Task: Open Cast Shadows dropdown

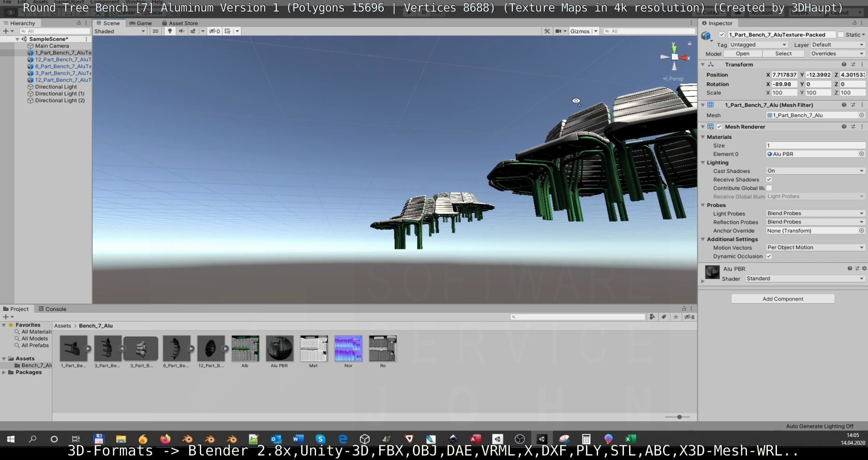Action: [x=815, y=171]
